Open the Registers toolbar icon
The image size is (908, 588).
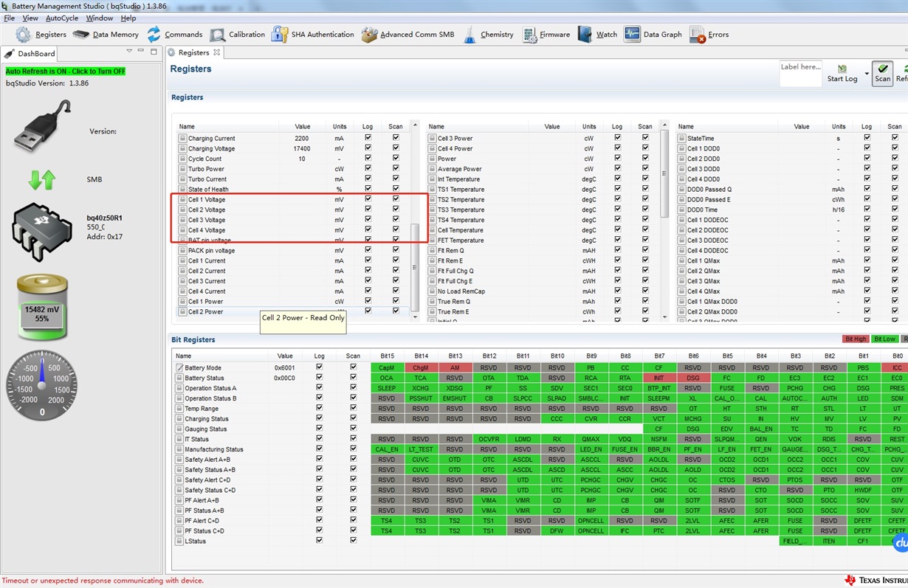pos(23,35)
